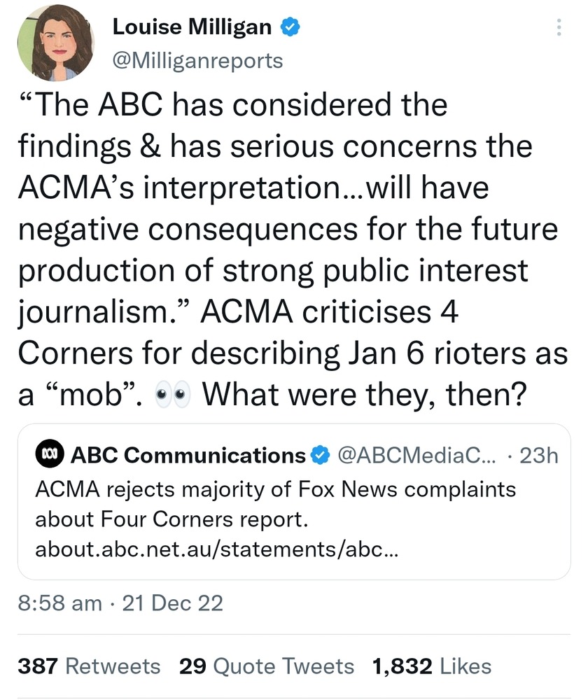This screenshot has width=588, height=700.
Task: Open ABC Communications account name
Action: (x=188, y=456)
